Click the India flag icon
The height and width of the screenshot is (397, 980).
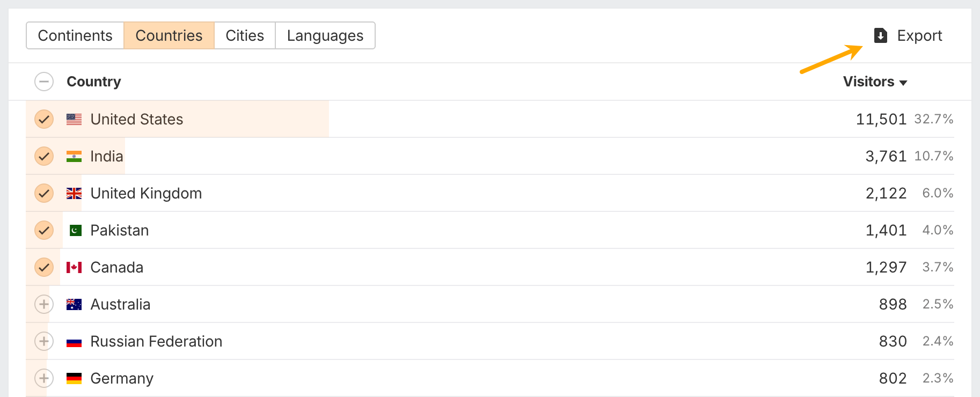click(74, 156)
